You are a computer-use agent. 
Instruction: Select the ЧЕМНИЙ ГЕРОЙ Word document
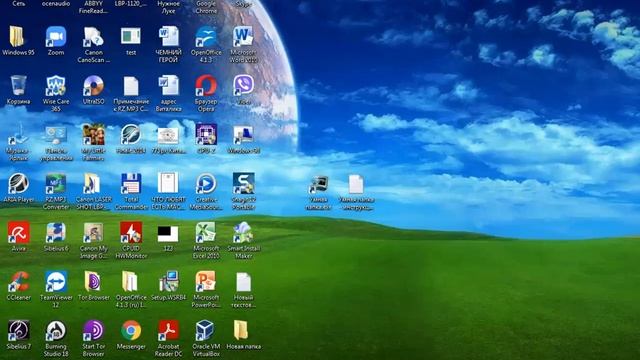(169, 37)
